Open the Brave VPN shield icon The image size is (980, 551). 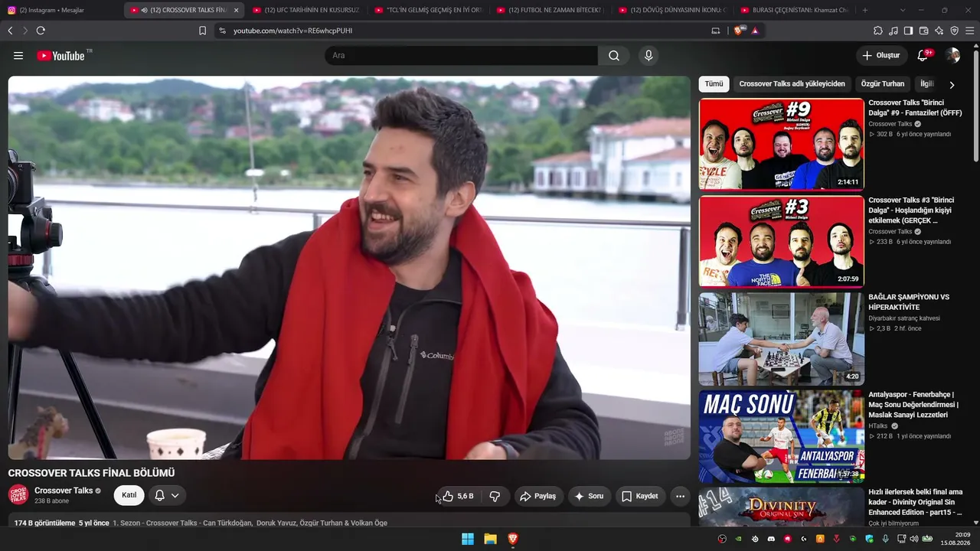954,31
